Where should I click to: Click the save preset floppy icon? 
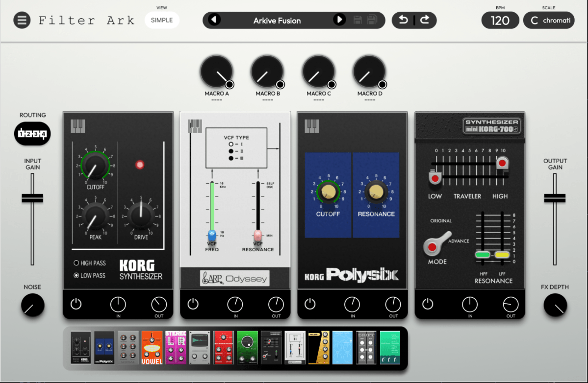(x=358, y=20)
